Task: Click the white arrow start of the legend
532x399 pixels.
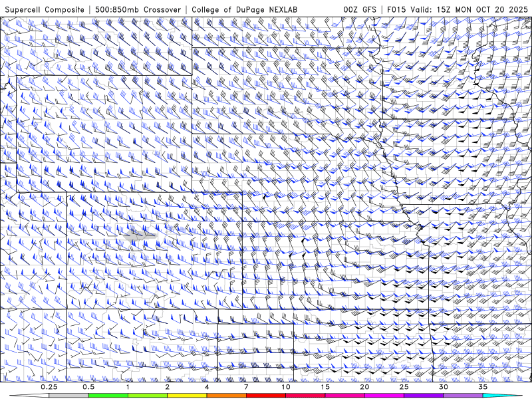Action: click(x=29, y=396)
